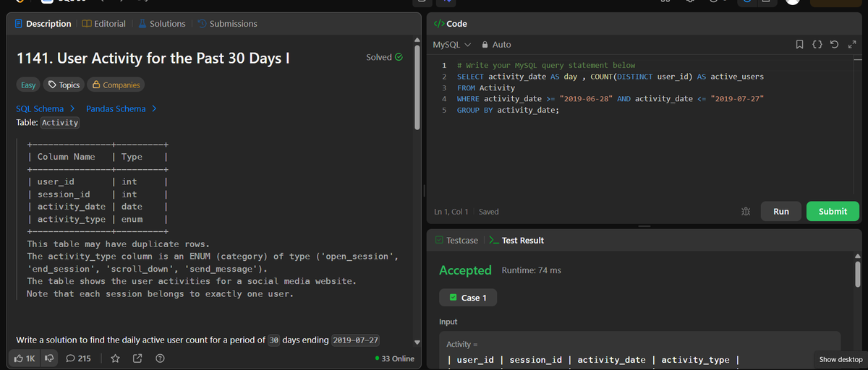The height and width of the screenshot is (370, 868).
Task: Expand the SQL Schema link
Action: pos(46,109)
